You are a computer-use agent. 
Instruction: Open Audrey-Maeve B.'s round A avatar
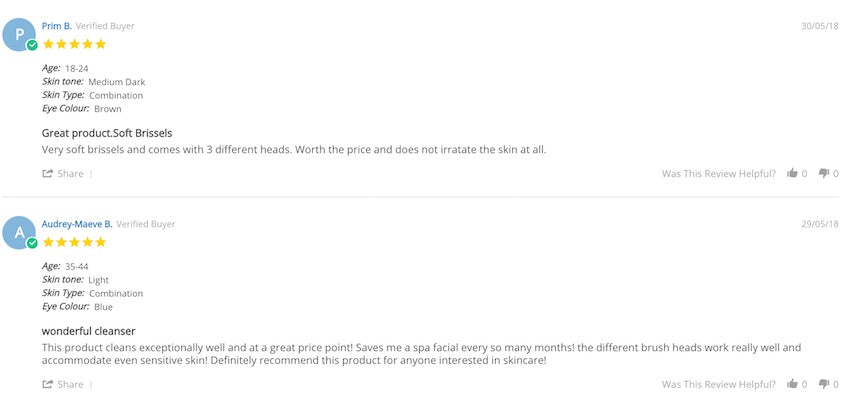(19, 233)
